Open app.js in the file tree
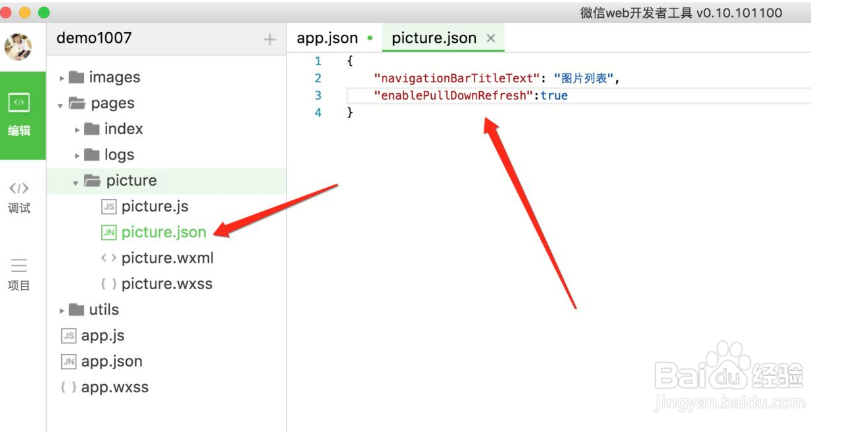Screen dimensions: 854x432 102,336
